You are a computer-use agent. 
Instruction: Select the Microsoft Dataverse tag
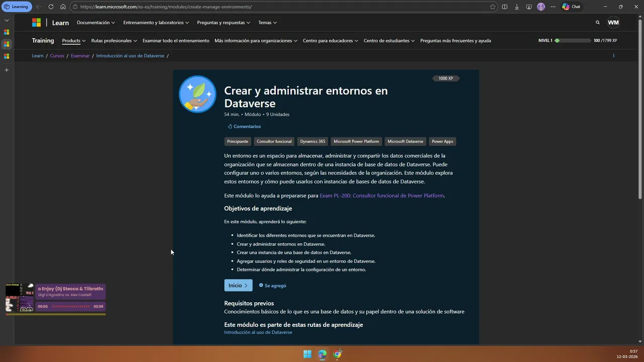(406, 141)
